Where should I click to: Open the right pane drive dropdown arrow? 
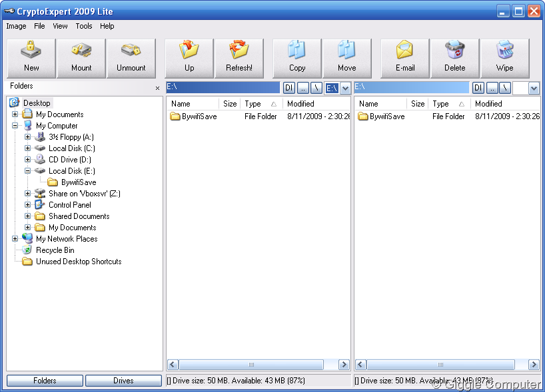click(x=534, y=89)
